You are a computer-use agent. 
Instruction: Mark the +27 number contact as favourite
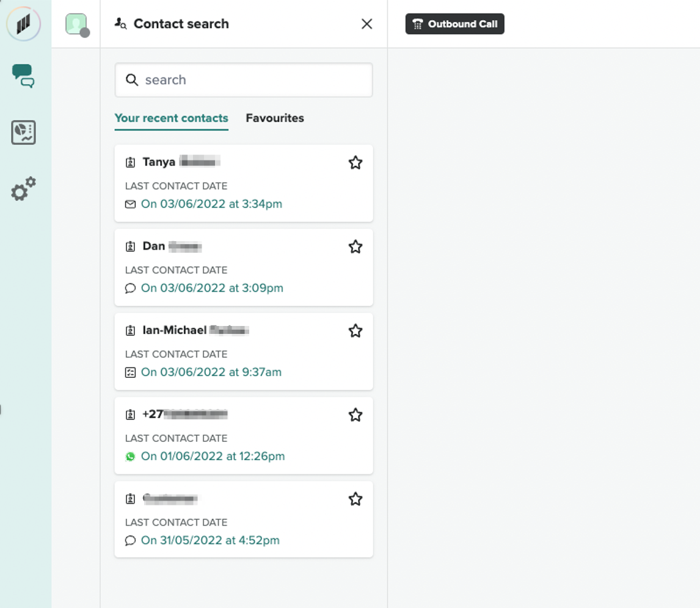355,415
